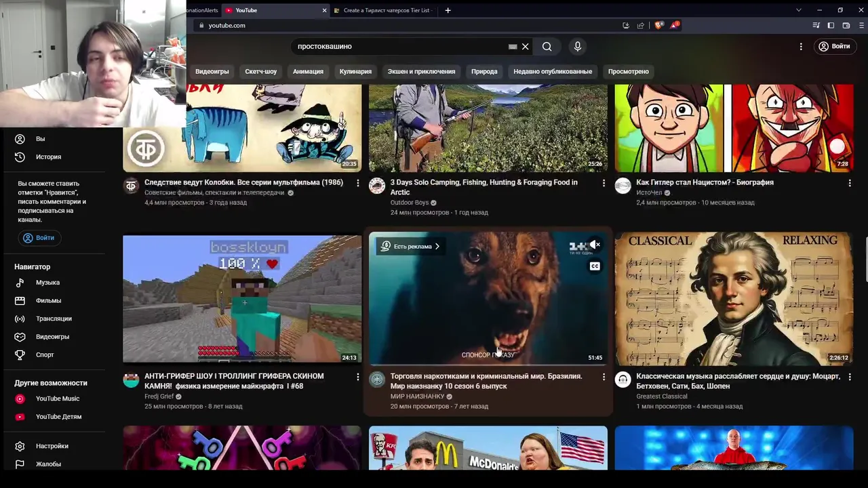Open more options for АНТИ-ГРИФЕР ШОУ video

(x=358, y=377)
